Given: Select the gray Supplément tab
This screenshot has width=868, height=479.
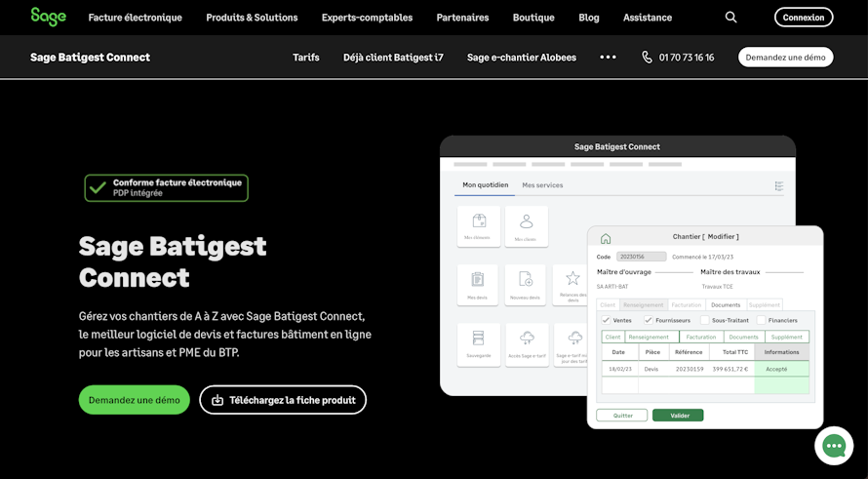Looking at the screenshot, I should (764, 305).
